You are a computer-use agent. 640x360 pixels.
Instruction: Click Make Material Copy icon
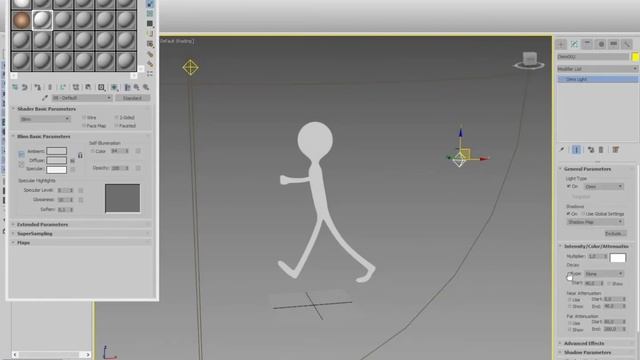point(62,87)
